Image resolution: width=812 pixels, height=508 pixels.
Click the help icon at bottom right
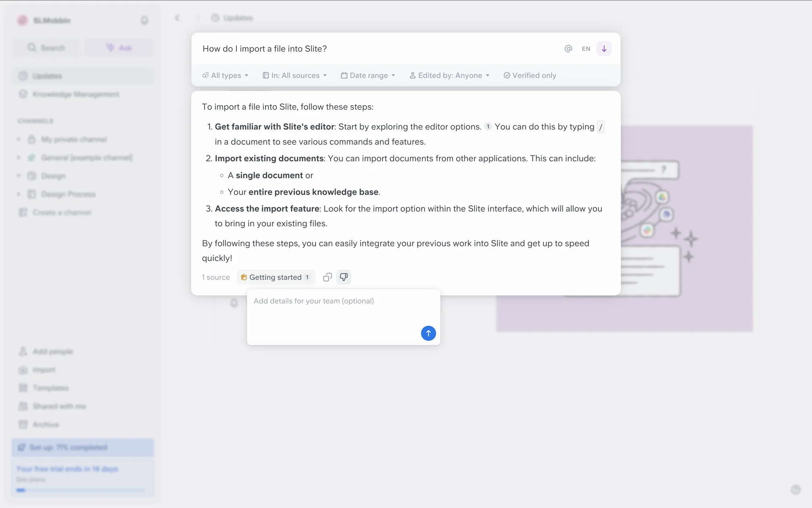(x=796, y=490)
